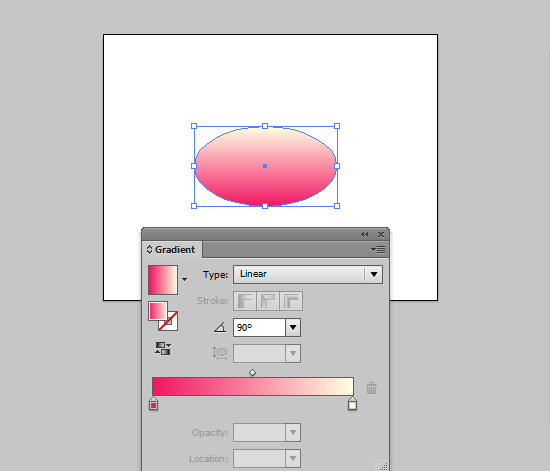
Task: Click the ellipse center point
Action: click(x=265, y=166)
